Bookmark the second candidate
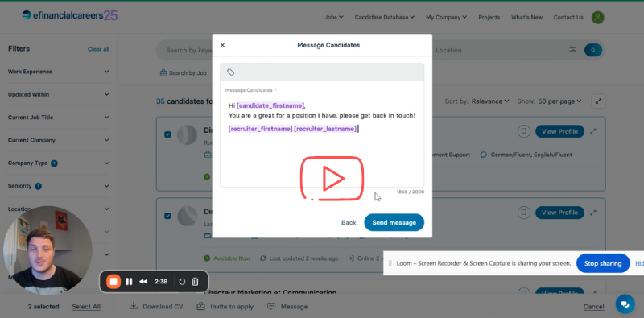644x318 pixels. [523, 213]
